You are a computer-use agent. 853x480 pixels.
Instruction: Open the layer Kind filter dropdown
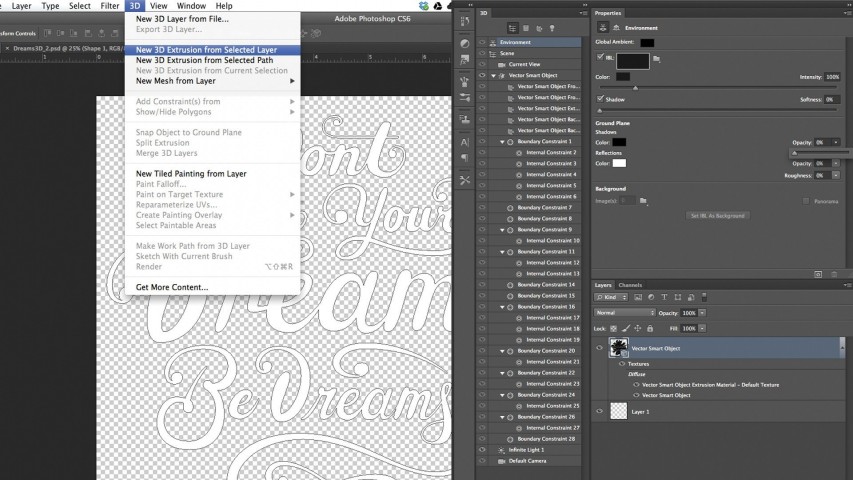pyautogui.click(x=611, y=297)
